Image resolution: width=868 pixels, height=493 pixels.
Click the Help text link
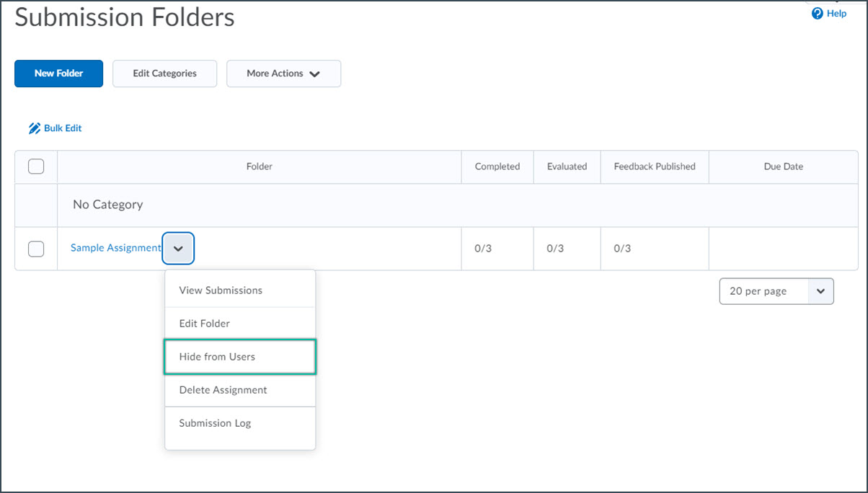point(836,14)
